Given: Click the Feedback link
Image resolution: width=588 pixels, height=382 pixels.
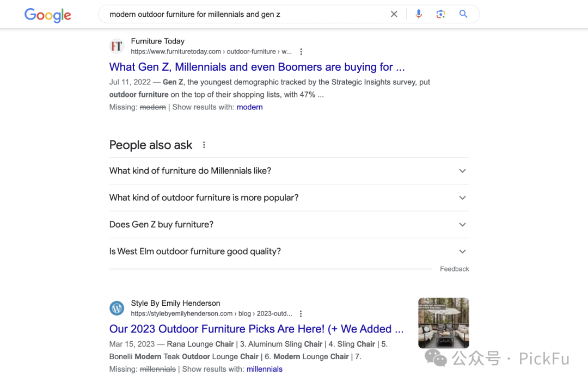Looking at the screenshot, I should 455,269.
